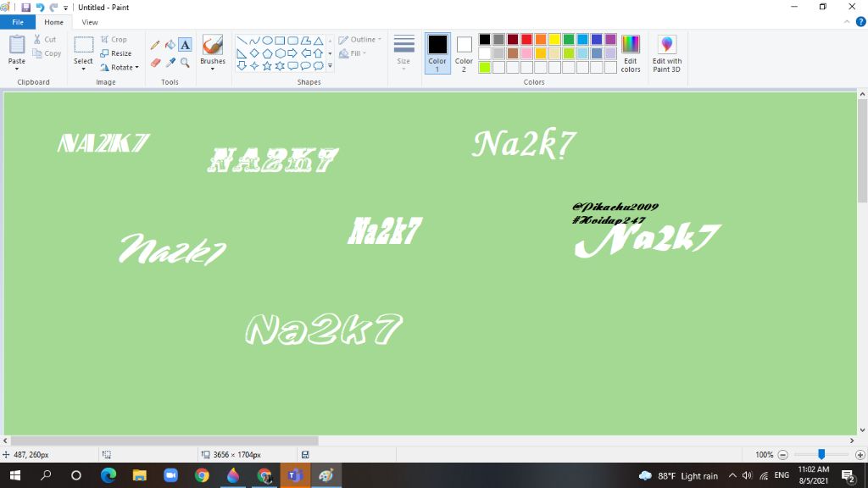Open Customize Quick Access Toolbar dropdown
Screen dimensions: 868x488
pos(65,8)
